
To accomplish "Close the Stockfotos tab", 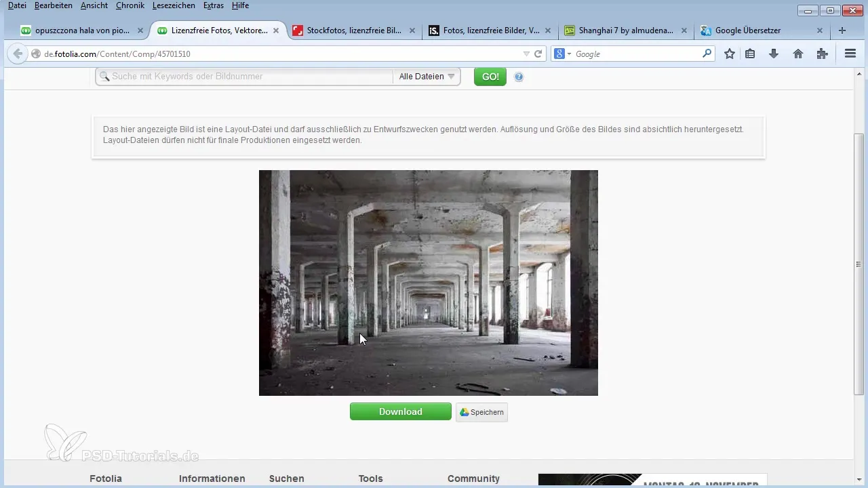I will click(412, 30).
